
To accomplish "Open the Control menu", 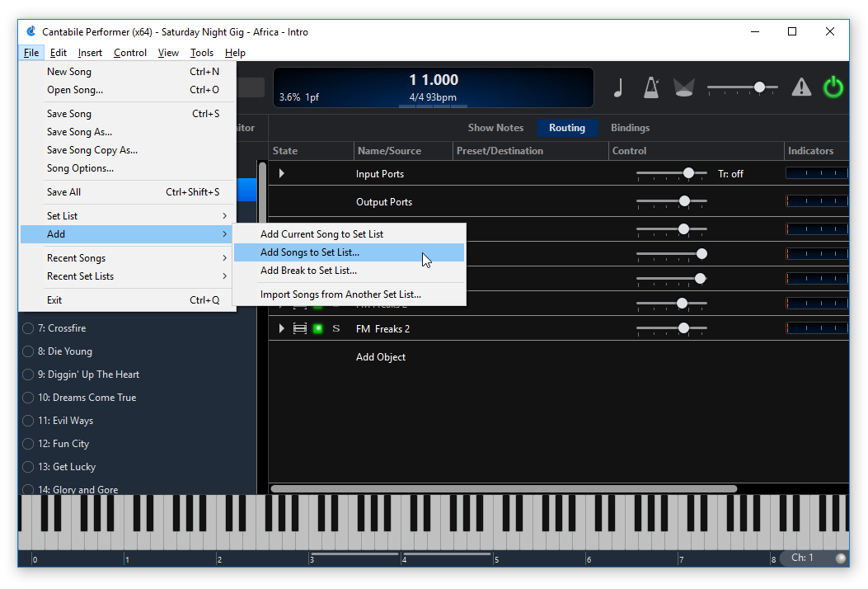I will (x=130, y=53).
